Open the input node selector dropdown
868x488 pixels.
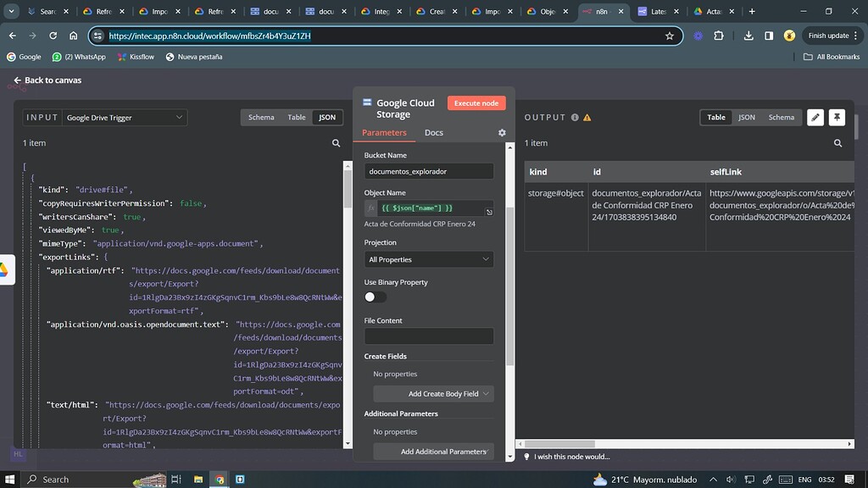click(x=125, y=117)
